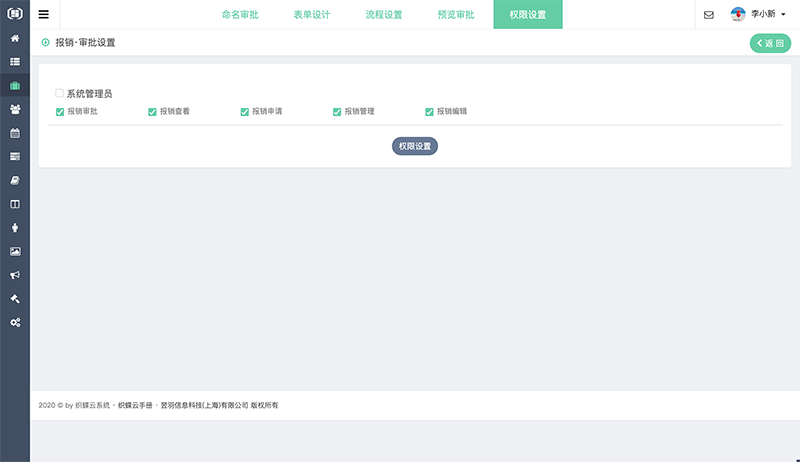Select the briefcase icon in sidebar

(15, 85)
